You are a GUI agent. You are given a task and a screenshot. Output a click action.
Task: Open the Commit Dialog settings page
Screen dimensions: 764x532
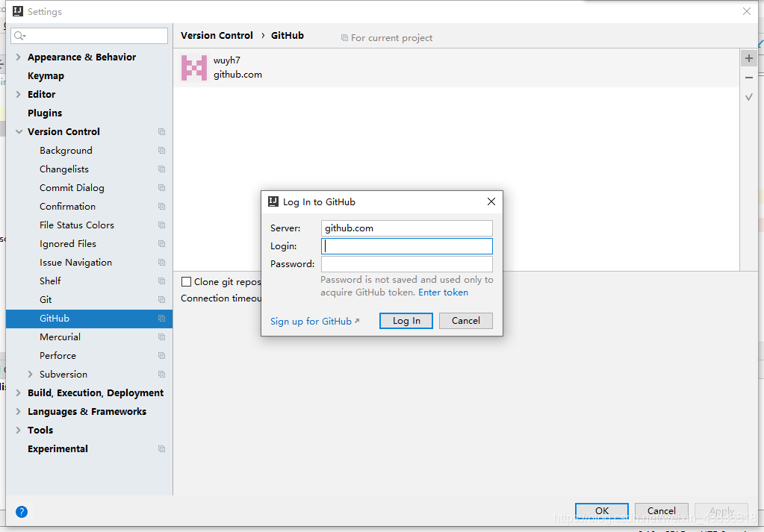[72, 188]
